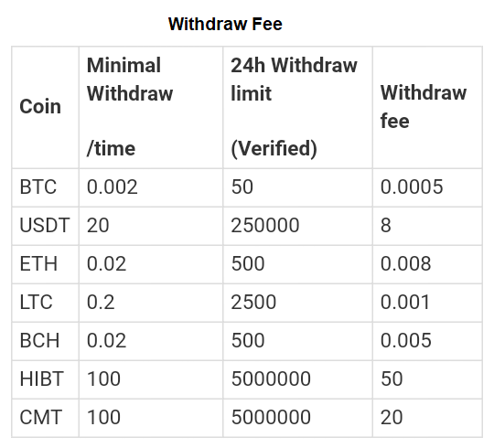Select the USDT coin cell
Screen dimensions: 494x448
[45, 225]
